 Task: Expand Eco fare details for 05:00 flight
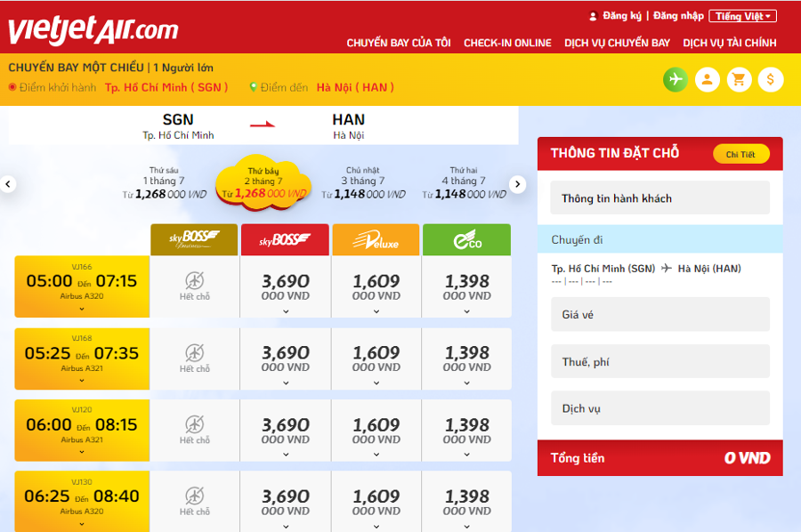coord(467,311)
